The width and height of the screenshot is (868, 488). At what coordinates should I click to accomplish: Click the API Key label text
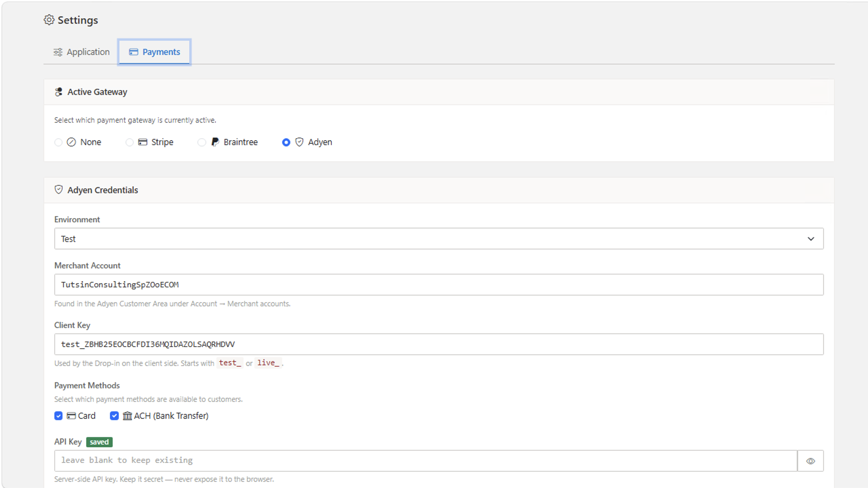(68, 442)
